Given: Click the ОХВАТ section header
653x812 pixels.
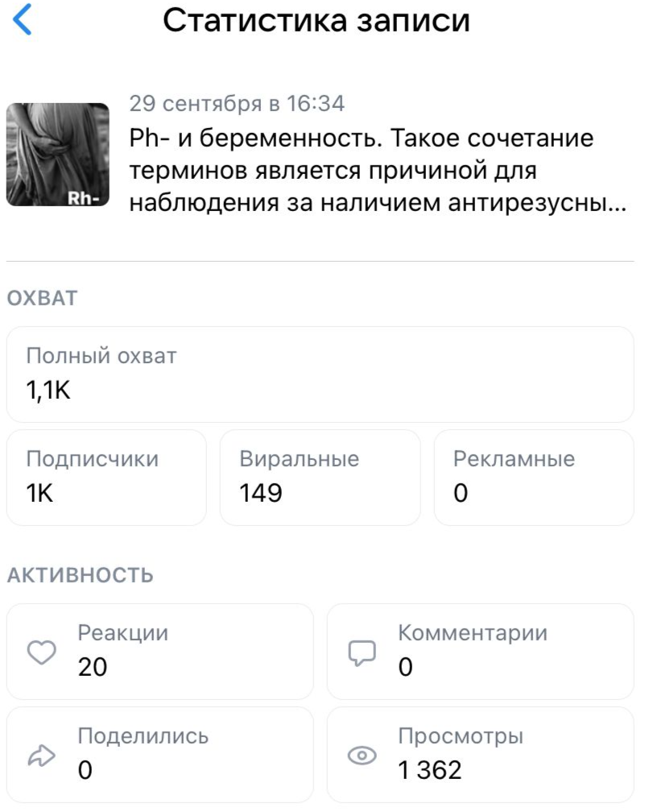Looking at the screenshot, I should (x=42, y=299).
